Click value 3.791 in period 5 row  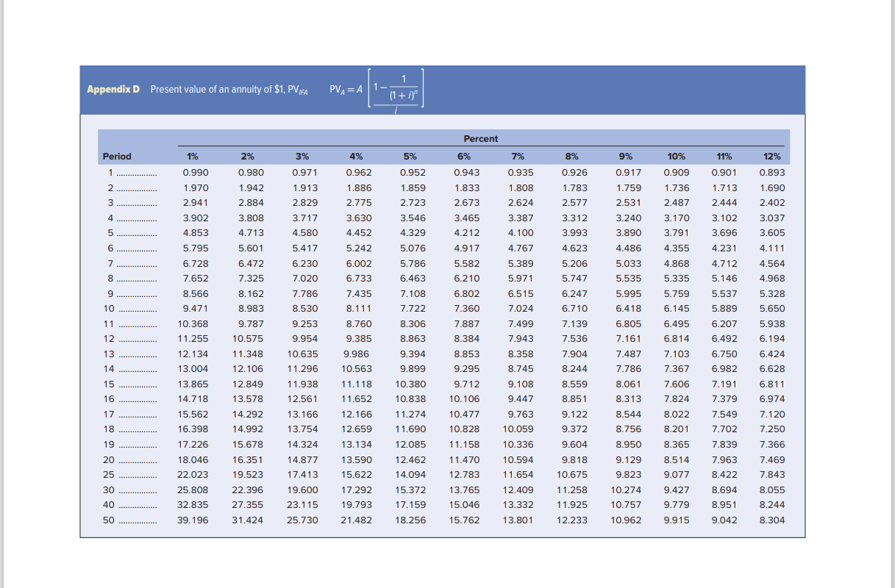(677, 233)
